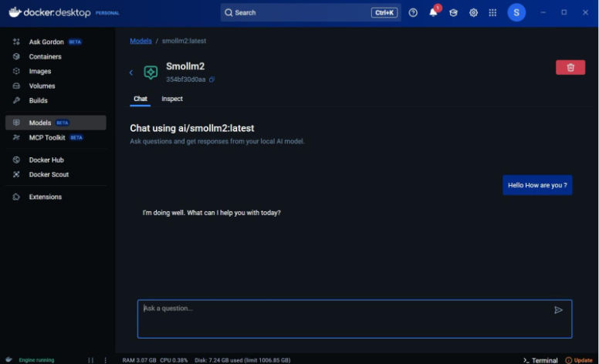Open the user account avatar S
The width and height of the screenshot is (599, 364).
click(x=516, y=12)
